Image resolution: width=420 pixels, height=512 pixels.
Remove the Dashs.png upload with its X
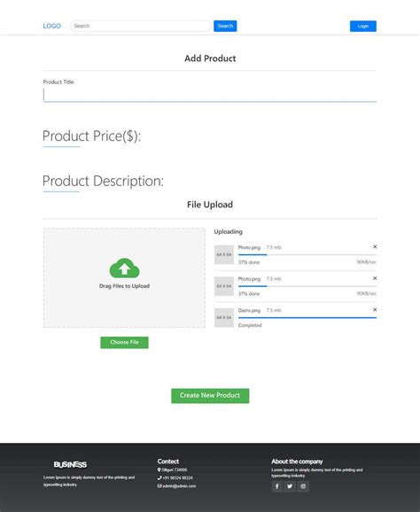tap(375, 309)
